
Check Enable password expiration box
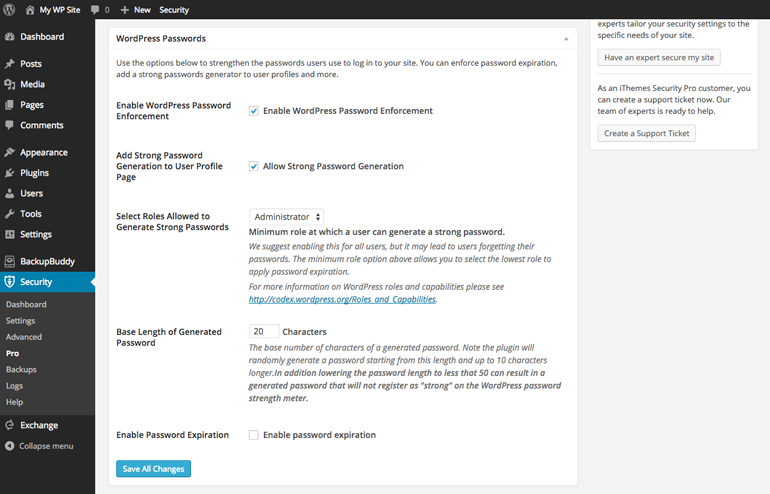253,435
